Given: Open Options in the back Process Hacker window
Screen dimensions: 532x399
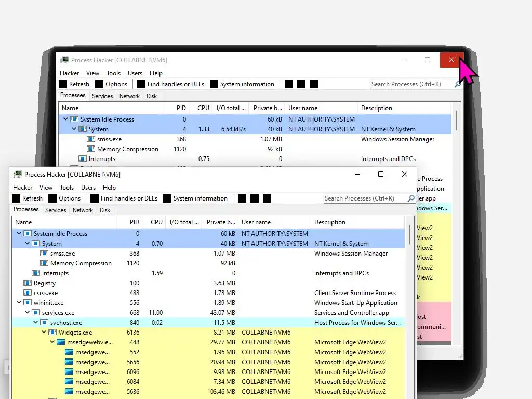Looking at the screenshot, I should point(112,84).
